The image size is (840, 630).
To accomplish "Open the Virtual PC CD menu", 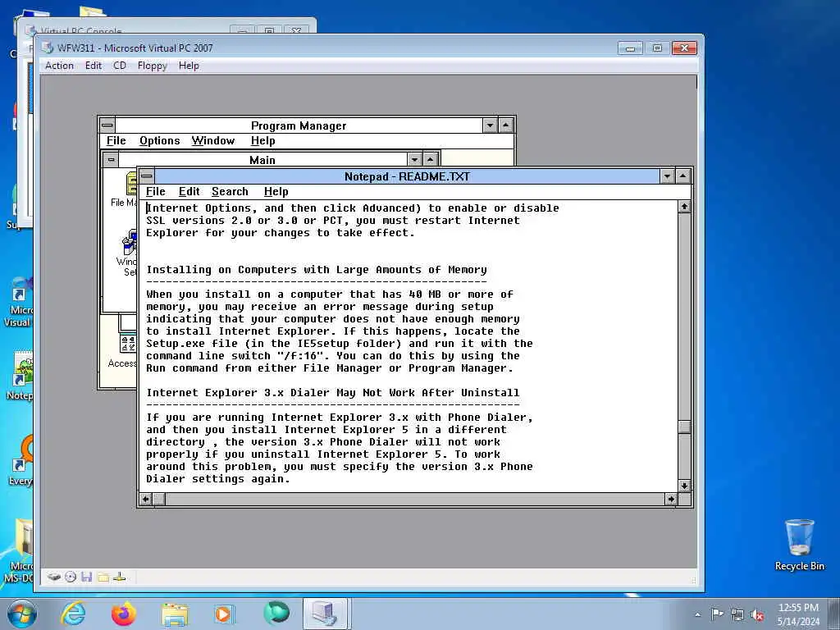I will tap(120, 66).
